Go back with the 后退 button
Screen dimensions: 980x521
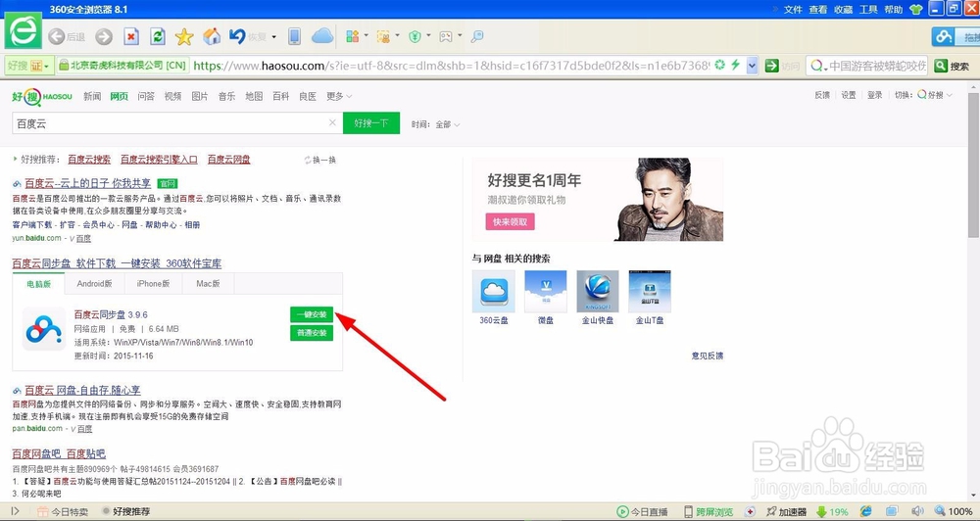coord(67,37)
